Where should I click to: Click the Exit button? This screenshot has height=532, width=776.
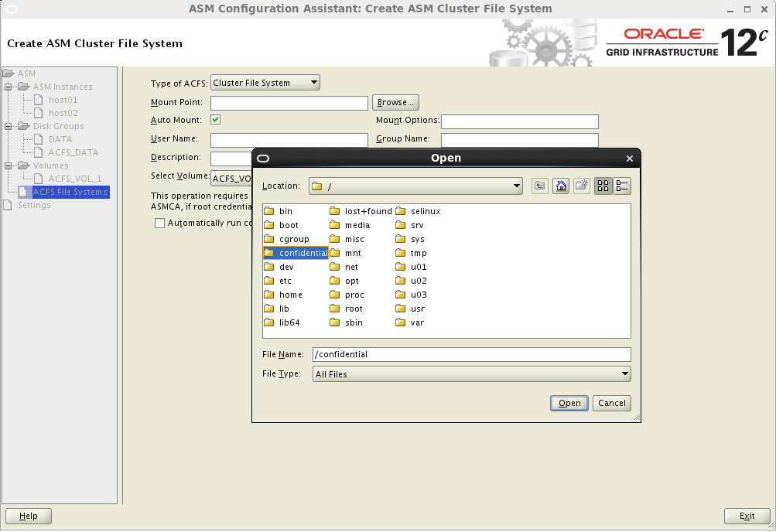747,516
